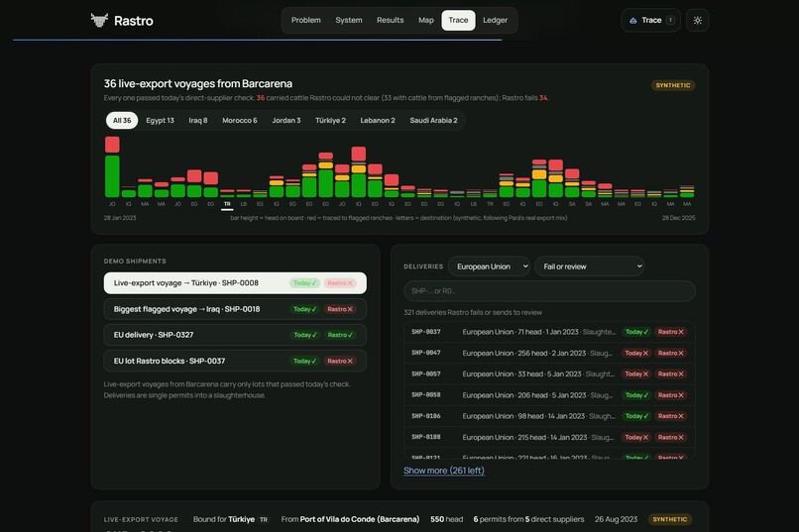Filter voyages by Jordan 3
Image resolution: width=799 pixels, height=532 pixels.
pyautogui.click(x=285, y=121)
